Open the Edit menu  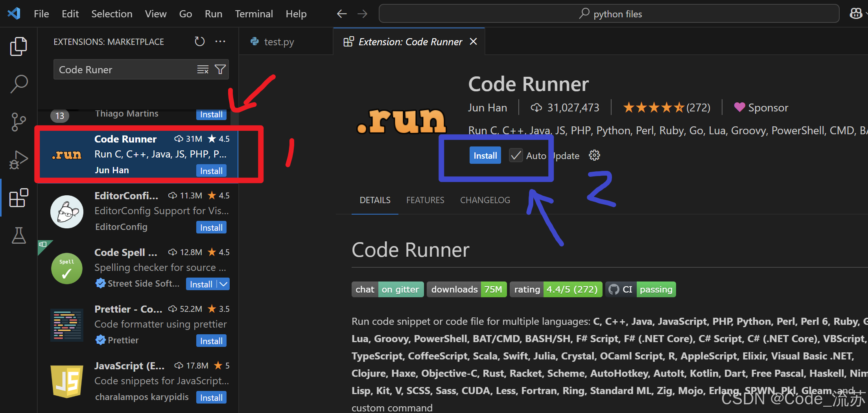(70, 14)
